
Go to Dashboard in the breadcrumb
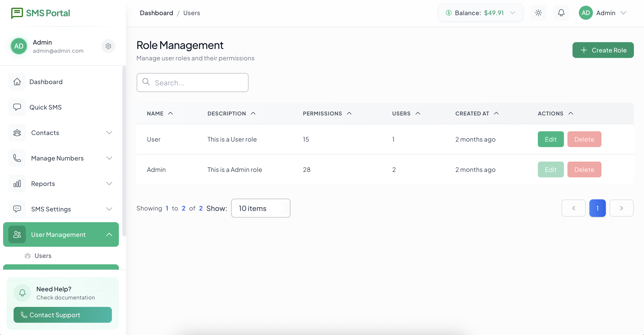tap(156, 13)
